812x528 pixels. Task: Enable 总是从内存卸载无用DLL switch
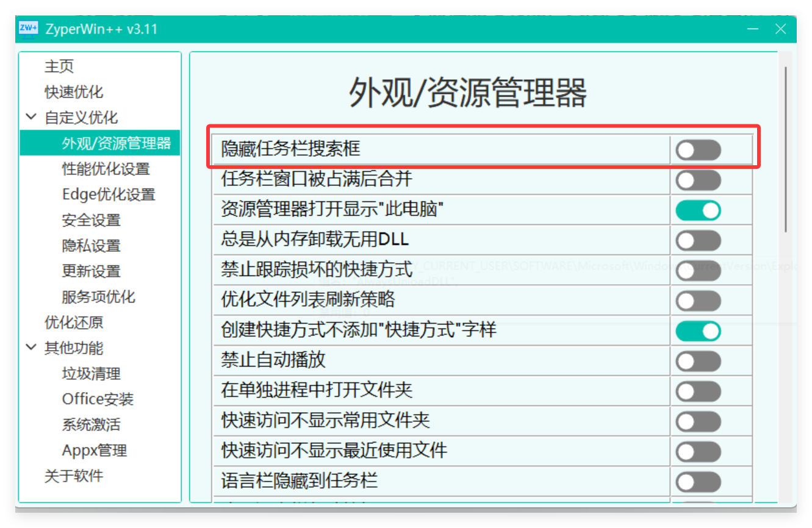699,240
